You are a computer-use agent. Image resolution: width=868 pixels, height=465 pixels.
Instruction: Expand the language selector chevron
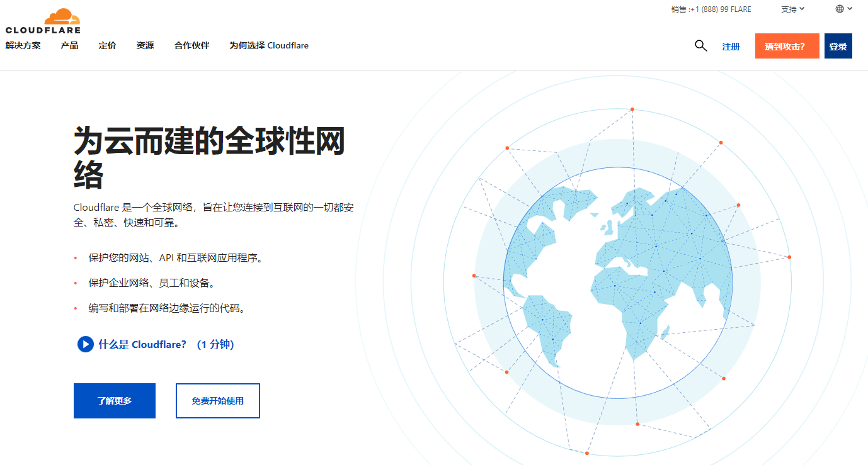850,9
